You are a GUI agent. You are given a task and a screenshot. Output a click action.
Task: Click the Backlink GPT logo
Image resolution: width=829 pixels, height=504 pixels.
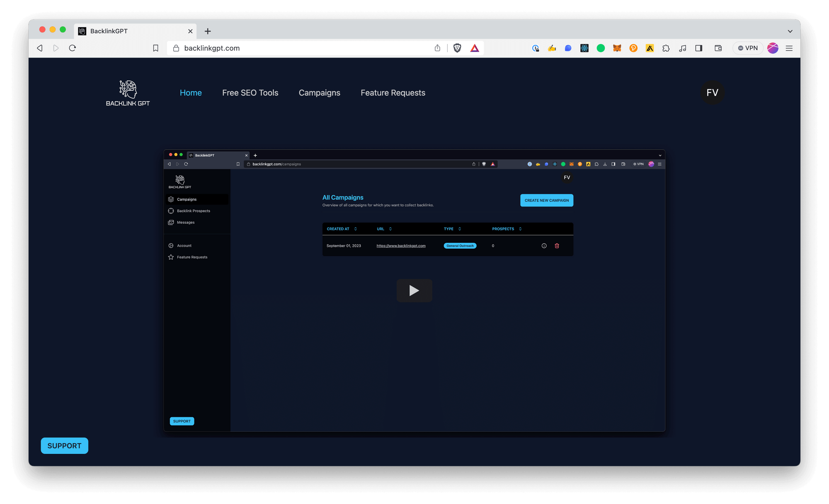(x=128, y=93)
